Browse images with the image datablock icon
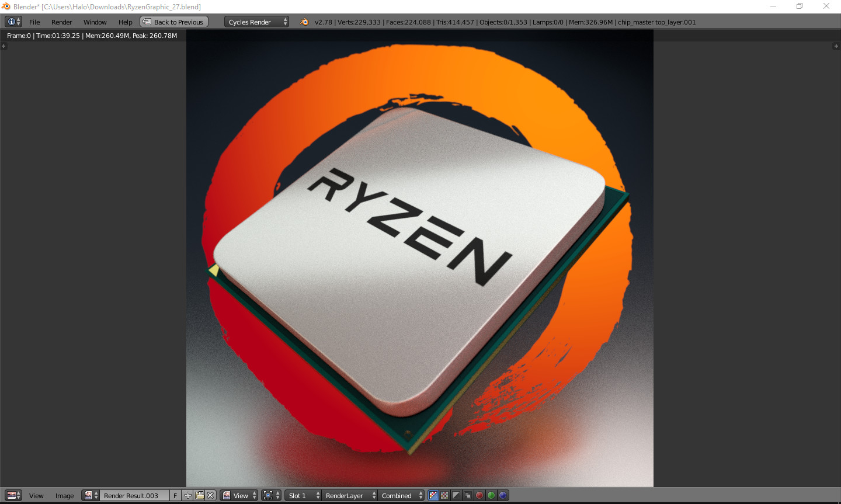This screenshot has width=841, height=504. 91,495
